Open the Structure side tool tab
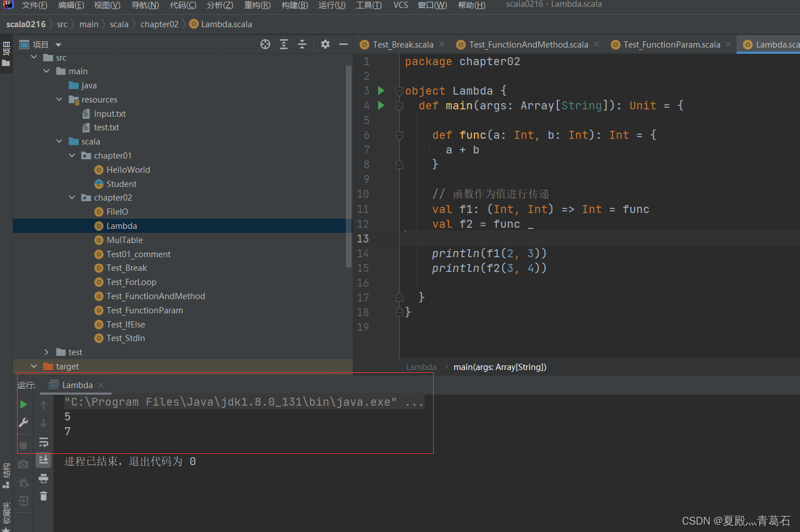 [6, 476]
